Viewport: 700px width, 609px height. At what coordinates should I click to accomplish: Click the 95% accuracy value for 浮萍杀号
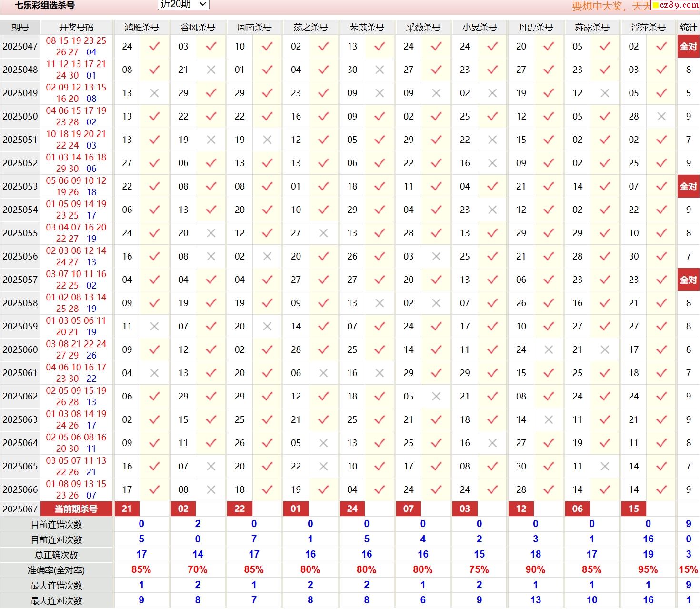(x=648, y=570)
